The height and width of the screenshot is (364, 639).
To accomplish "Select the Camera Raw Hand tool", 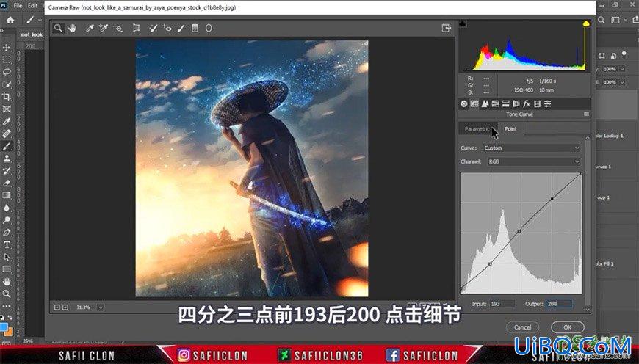I will (72, 28).
